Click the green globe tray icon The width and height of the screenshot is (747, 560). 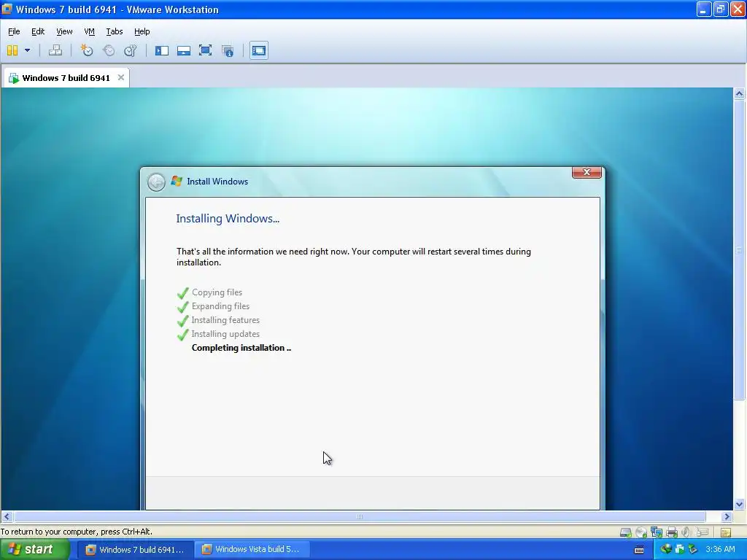666,549
